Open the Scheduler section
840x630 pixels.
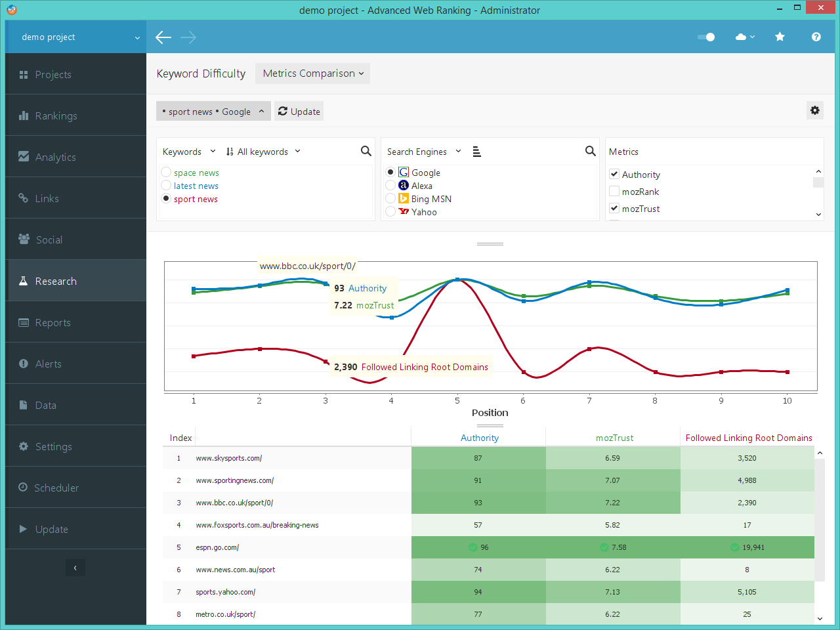tap(76, 488)
